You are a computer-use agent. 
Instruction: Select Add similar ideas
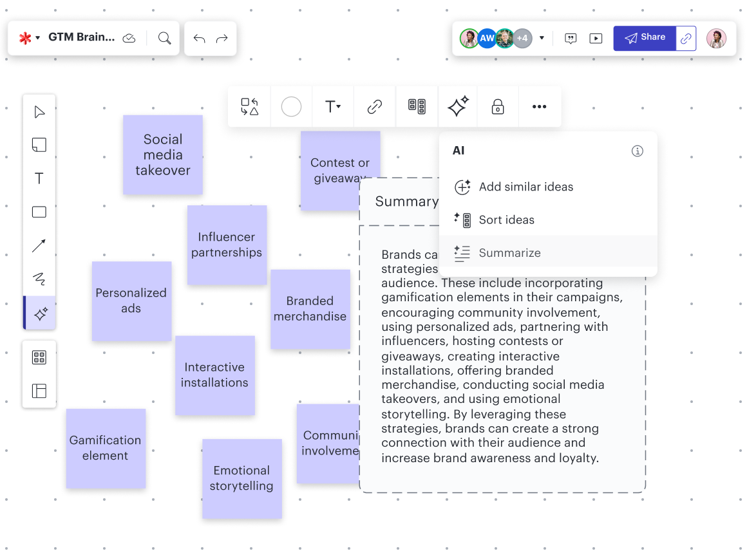(525, 187)
